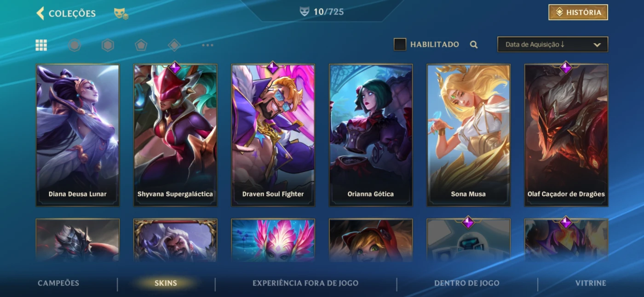Select the Draven Soul Fighter skin card
Viewport: 644px width, 297px height.
pos(273,135)
